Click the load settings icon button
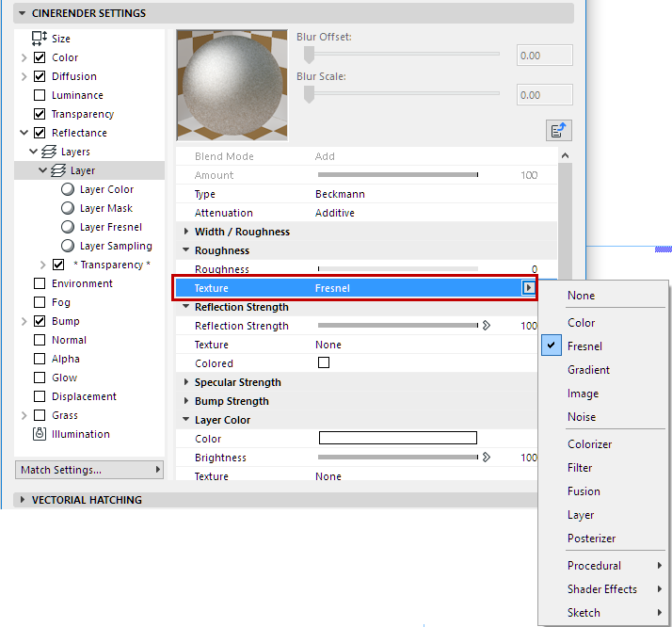 [559, 130]
